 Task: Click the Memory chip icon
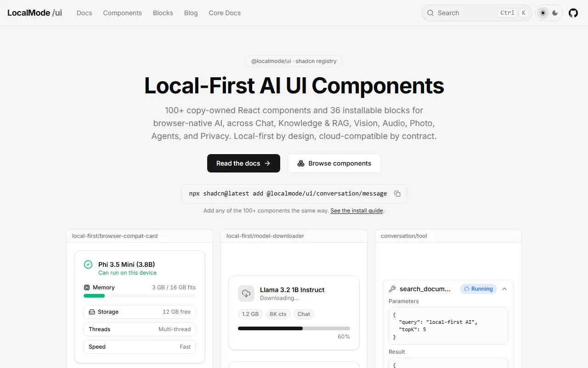[x=87, y=287]
